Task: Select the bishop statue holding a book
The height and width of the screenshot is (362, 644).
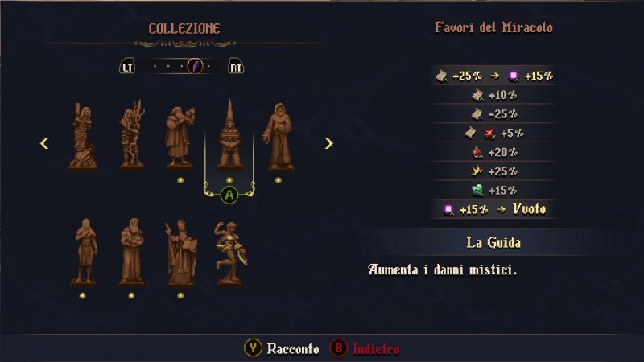Action: pos(180,253)
